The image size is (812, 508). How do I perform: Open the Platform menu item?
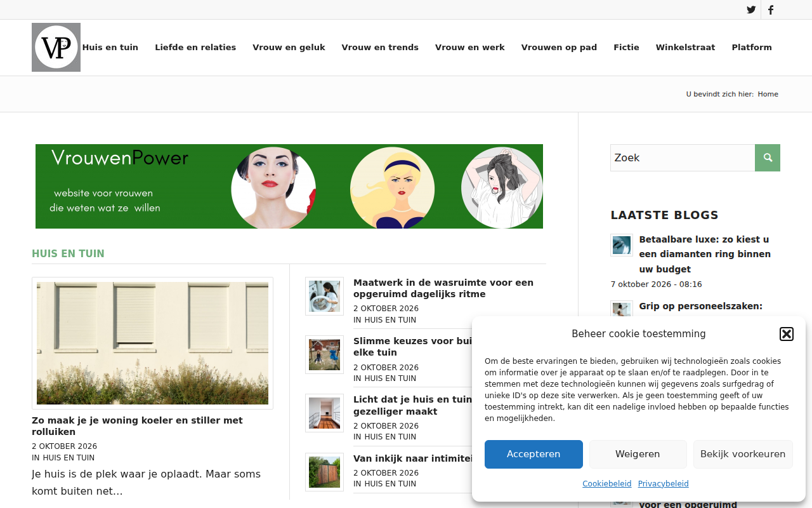(x=752, y=48)
